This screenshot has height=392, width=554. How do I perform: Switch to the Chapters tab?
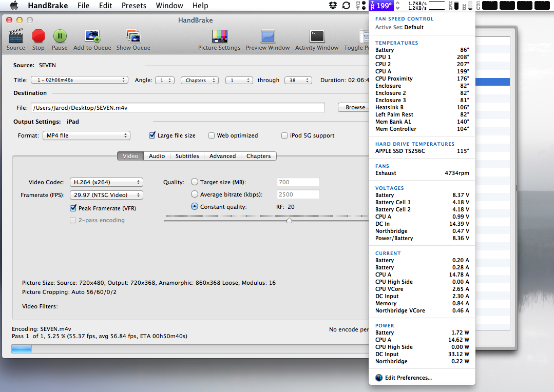(259, 156)
